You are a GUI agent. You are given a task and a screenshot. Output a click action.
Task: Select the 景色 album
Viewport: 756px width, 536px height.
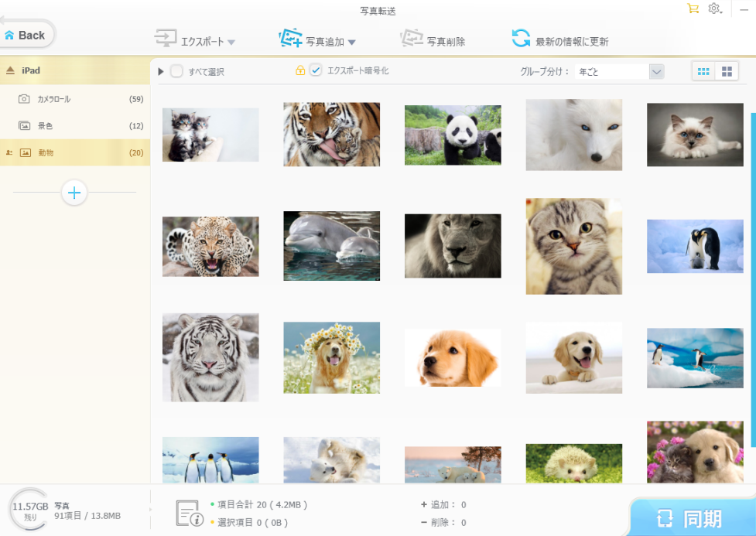click(x=75, y=126)
